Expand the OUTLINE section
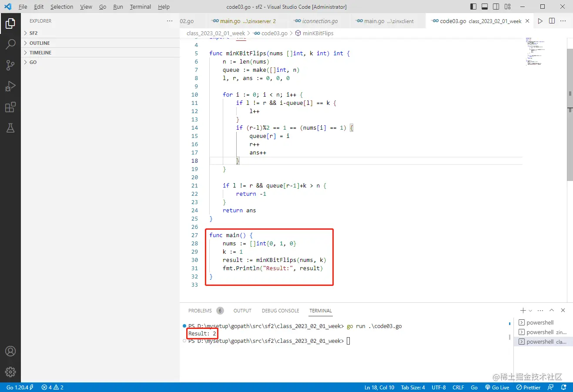Screen dimensions: 573x392 point(100,43)
